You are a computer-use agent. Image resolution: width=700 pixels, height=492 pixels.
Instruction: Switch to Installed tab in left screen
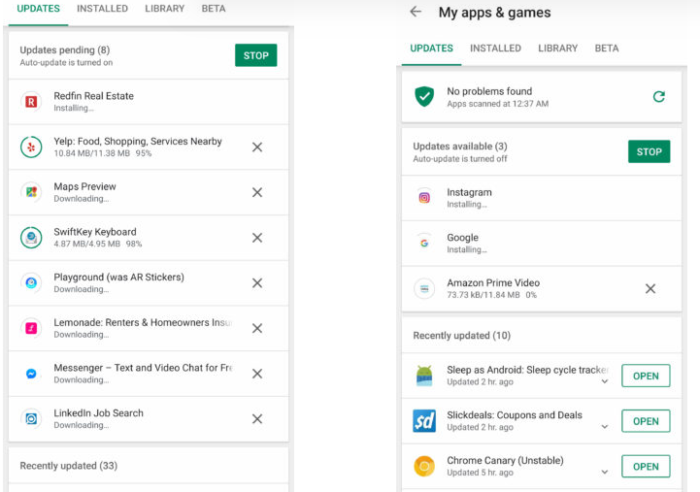pyautogui.click(x=102, y=9)
